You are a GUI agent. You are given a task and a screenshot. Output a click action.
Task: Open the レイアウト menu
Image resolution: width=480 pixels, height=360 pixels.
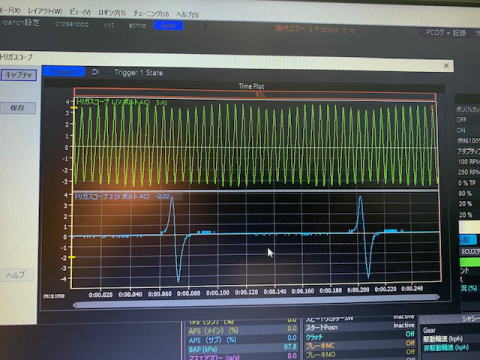click(45, 11)
